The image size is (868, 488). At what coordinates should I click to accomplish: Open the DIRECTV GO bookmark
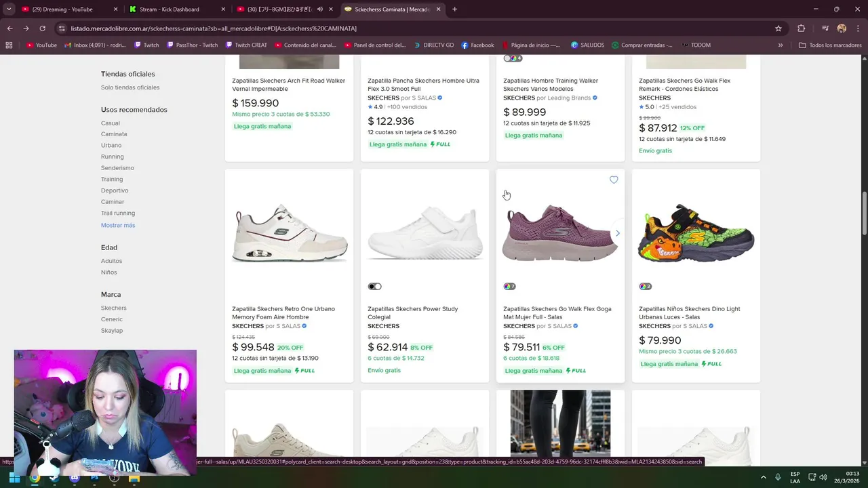coord(433,45)
